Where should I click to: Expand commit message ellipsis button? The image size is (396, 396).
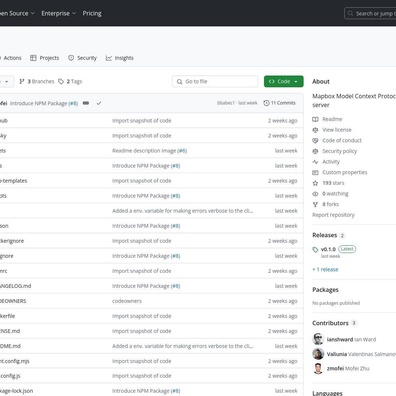(x=86, y=103)
